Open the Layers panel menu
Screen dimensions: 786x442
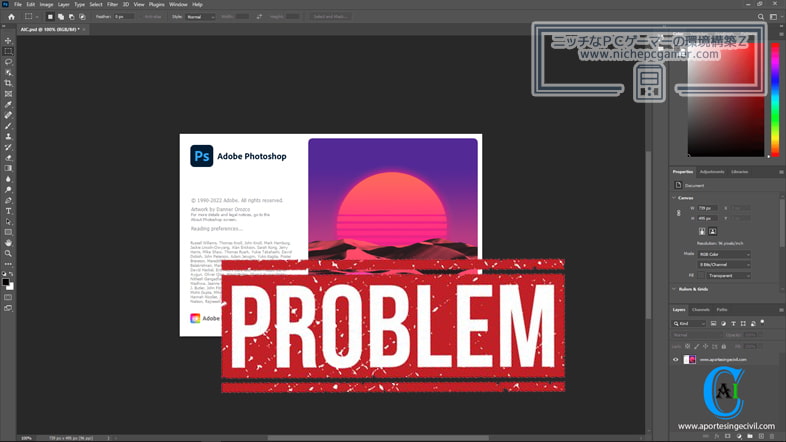pyautogui.click(x=781, y=310)
